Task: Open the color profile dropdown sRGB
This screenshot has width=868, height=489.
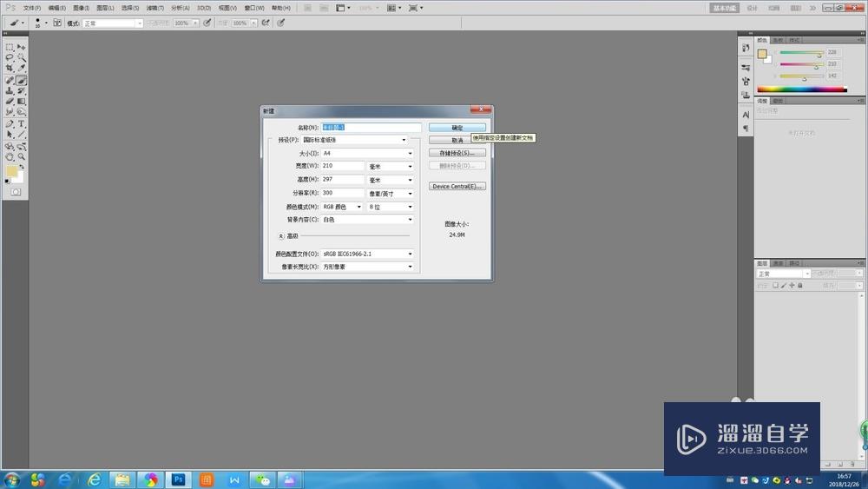Action: point(367,254)
